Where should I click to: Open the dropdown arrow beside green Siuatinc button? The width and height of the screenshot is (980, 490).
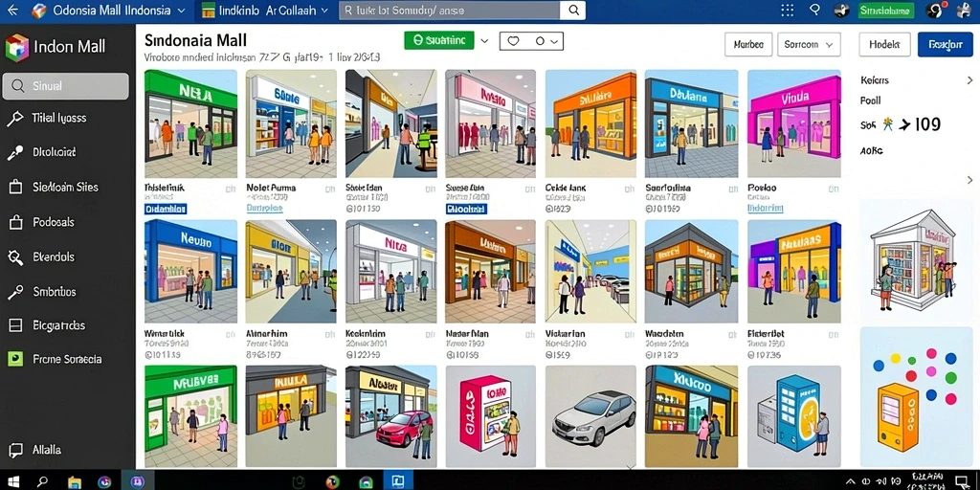click(483, 41)
